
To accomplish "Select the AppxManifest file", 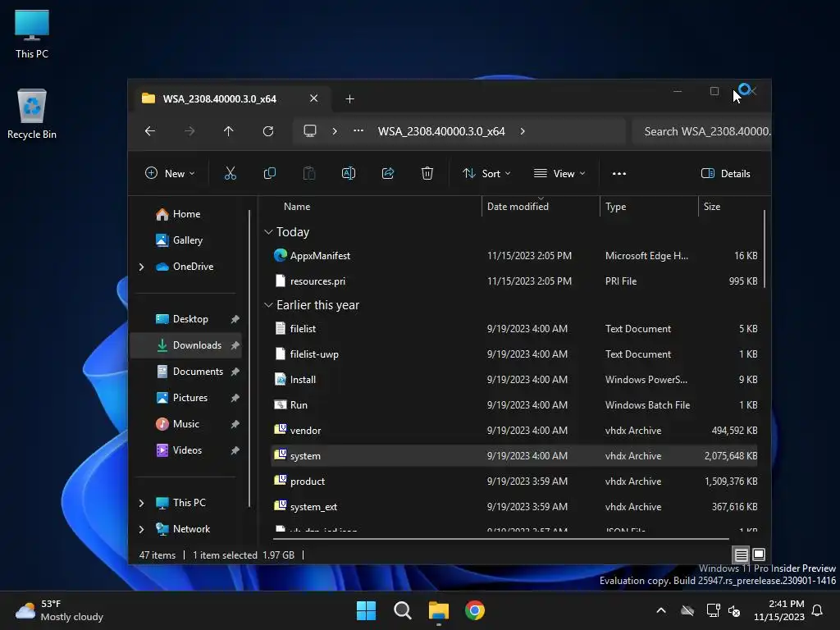I will [514, 256].
